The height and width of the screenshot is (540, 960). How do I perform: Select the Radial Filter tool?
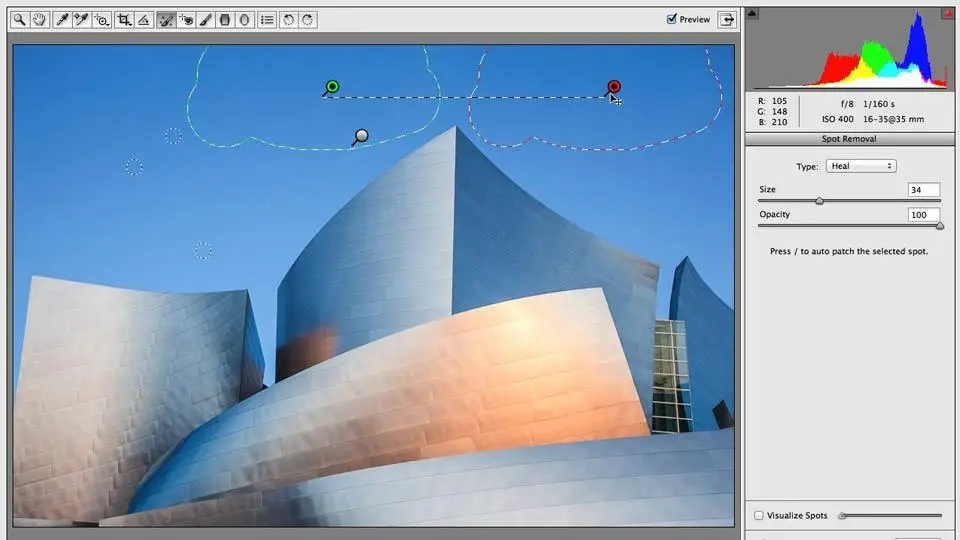(244, 20)
